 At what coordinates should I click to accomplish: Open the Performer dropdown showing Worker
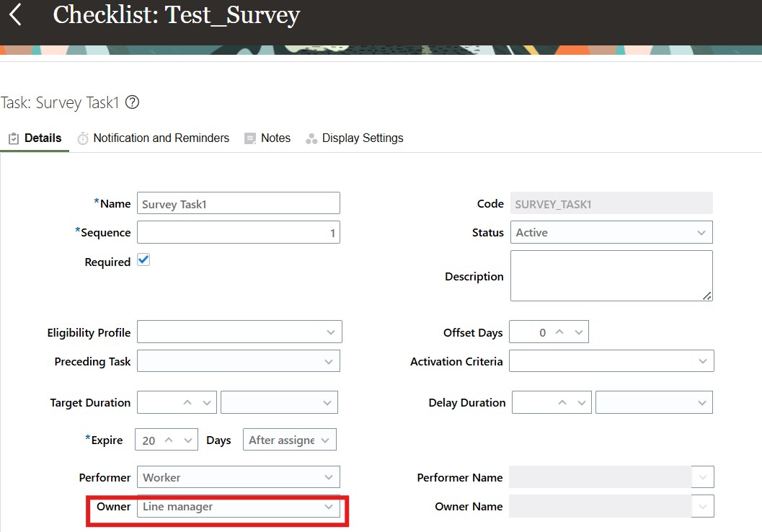point(329,476)
